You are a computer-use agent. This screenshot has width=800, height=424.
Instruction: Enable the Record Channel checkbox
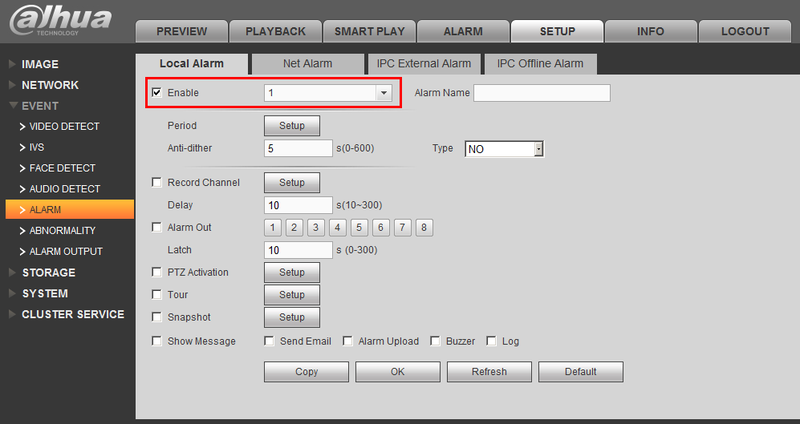coord(157,182)
